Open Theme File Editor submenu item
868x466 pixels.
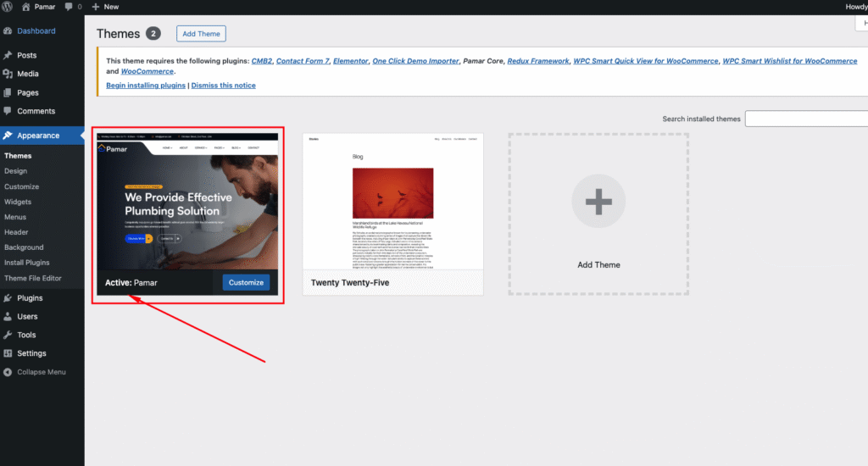[33, 279]
